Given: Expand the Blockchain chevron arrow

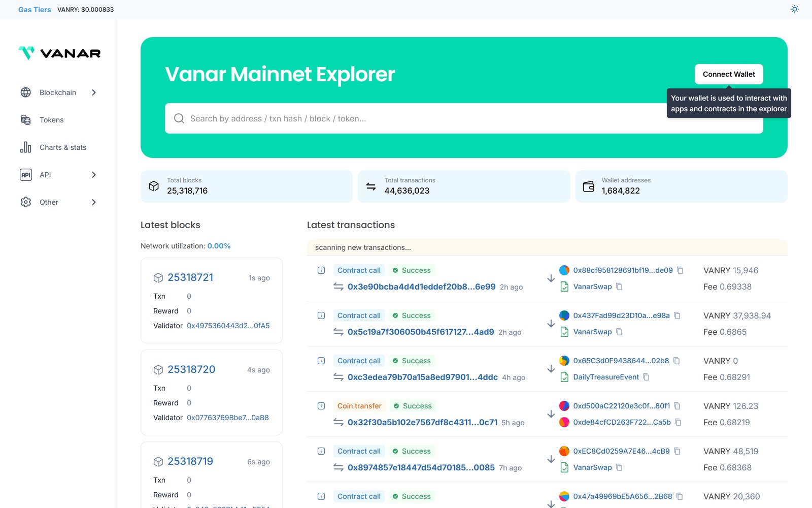Looking at the screenshot, I should [94, 92].
